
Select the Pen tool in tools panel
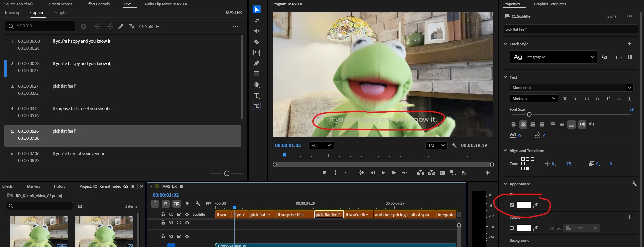[257, 63]
